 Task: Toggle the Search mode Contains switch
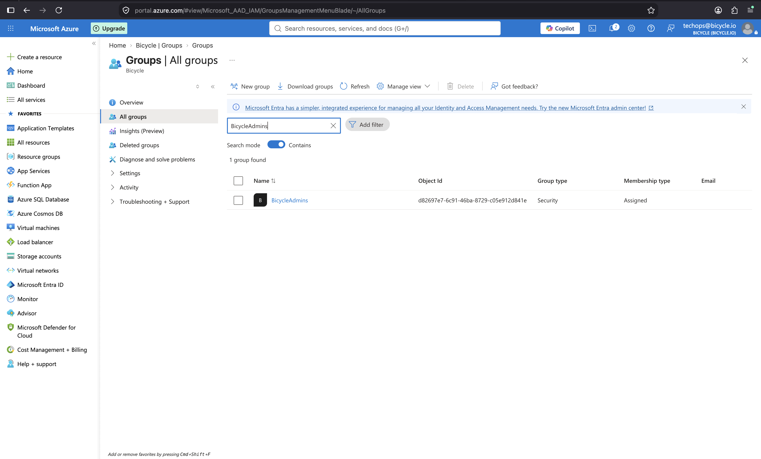click(x=276, y=145)
